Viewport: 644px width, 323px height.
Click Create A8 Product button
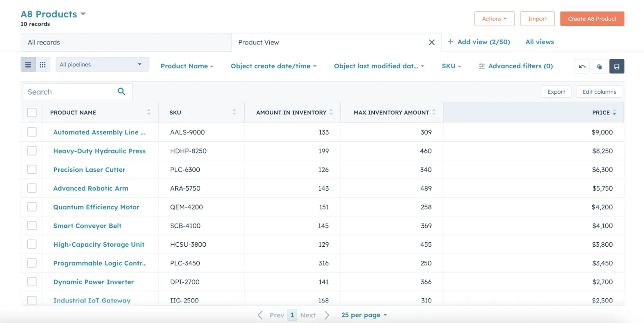pyautogui.click(x=592, y=19)
